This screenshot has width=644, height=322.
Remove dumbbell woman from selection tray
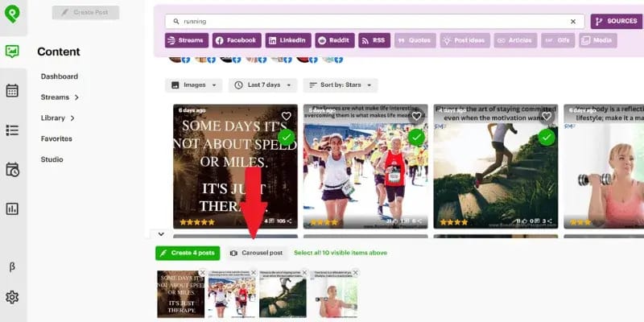tap(355, 272)
